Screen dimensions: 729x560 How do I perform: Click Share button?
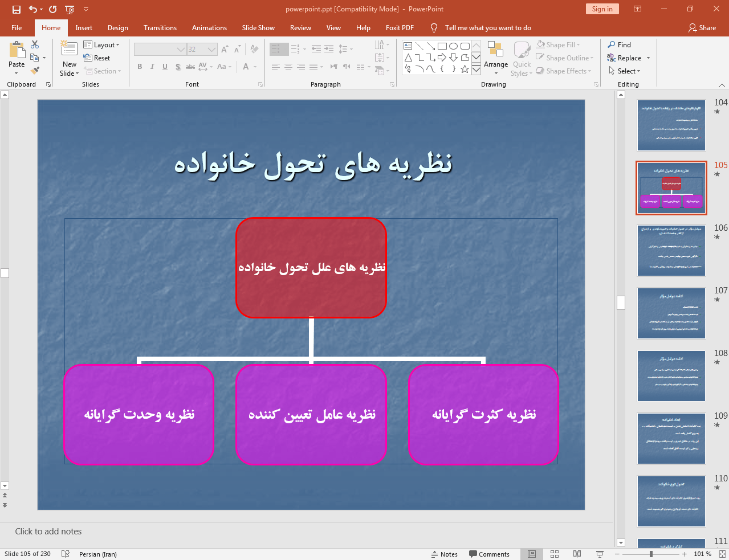(702, 28)
